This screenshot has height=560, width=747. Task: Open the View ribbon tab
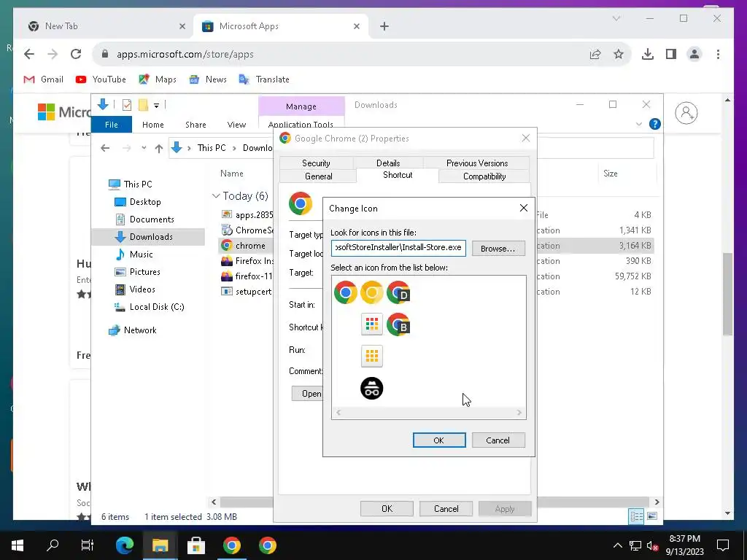tap(236, 125)
